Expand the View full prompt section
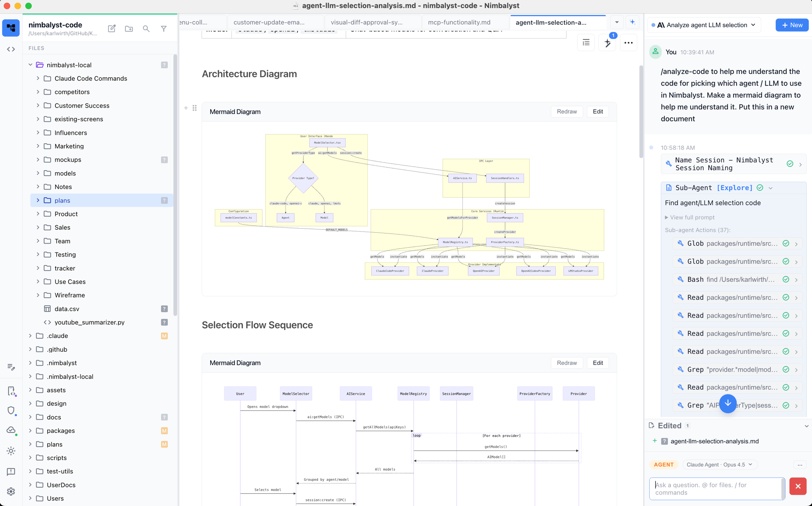 tap(690, 217)
